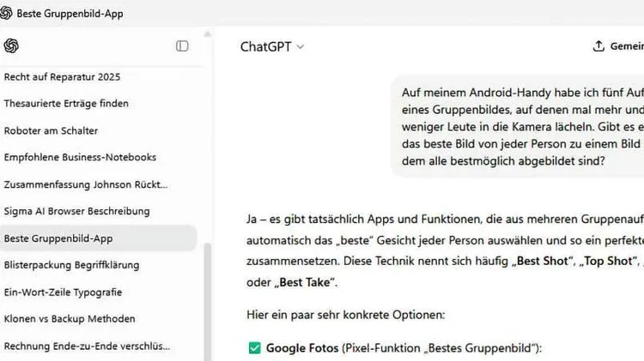Click the share upload icon
This screenshot has width=644, height=361.
click(x=598, y=47)
